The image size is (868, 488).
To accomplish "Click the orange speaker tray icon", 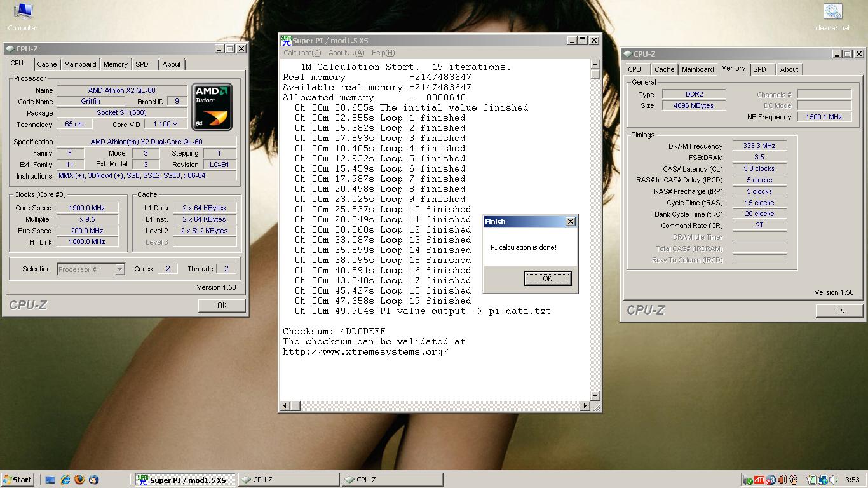I will pos(782,480).
